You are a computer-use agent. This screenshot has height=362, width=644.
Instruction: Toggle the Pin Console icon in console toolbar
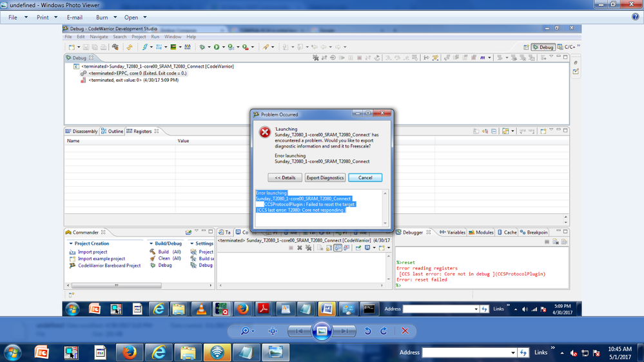358,248
